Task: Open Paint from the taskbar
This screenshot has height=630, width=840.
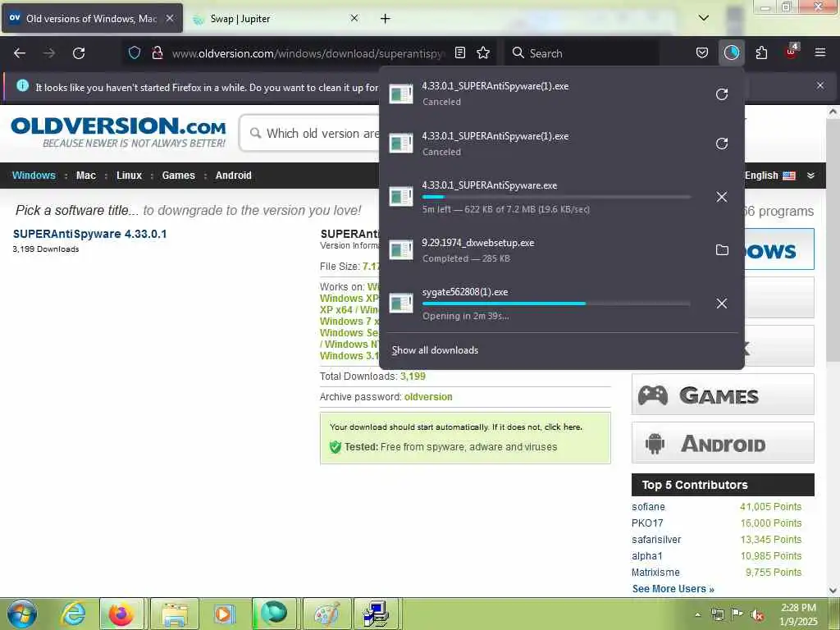Action: [x=326, y=614]
